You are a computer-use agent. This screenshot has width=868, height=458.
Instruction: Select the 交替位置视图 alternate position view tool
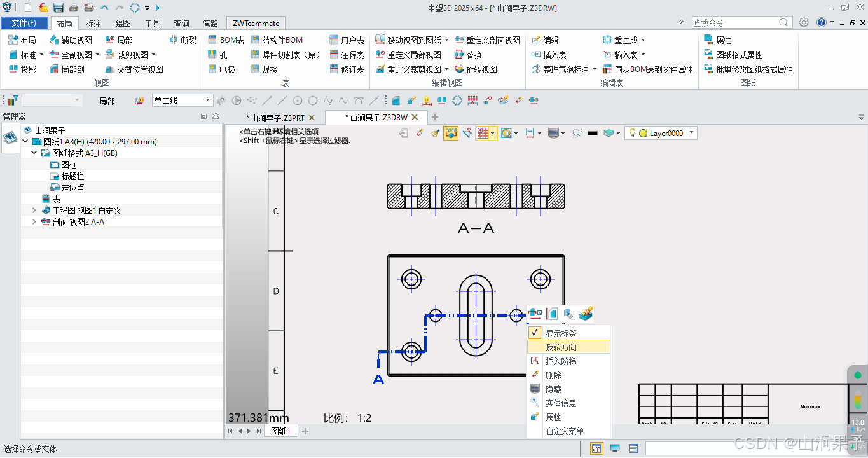134,69
